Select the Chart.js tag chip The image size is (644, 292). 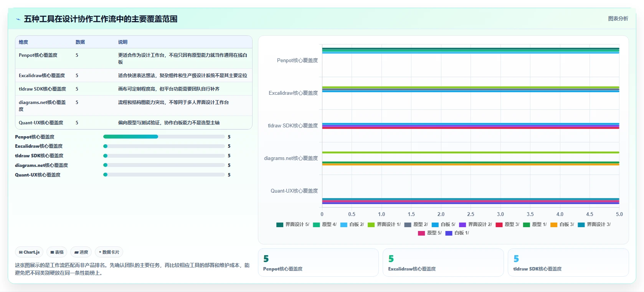[x=29, y=252]
